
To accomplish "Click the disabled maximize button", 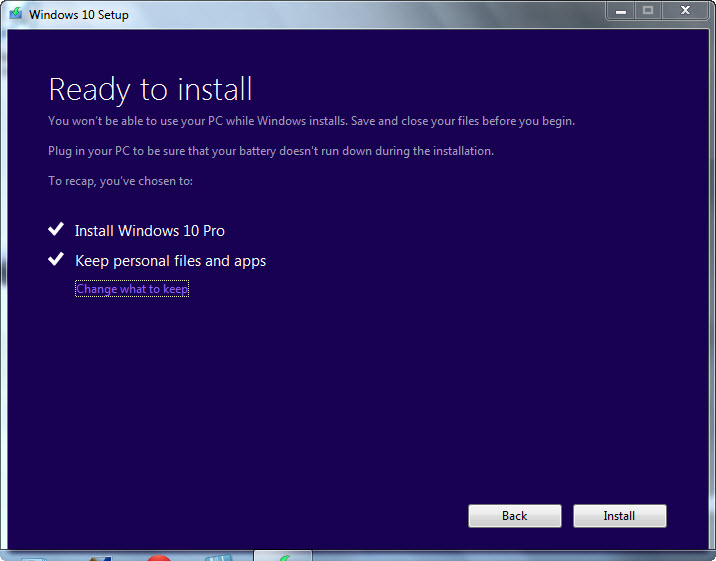I will coord(648,11).
